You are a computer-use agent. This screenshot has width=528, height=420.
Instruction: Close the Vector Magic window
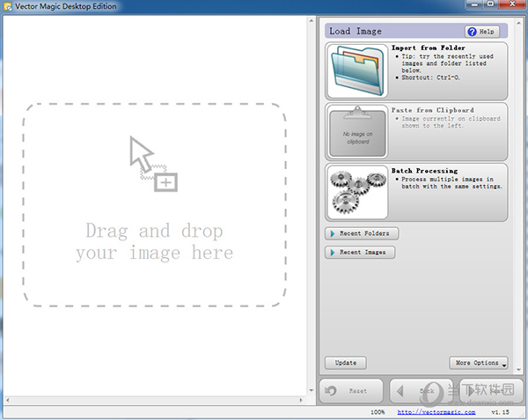[512, 4]
